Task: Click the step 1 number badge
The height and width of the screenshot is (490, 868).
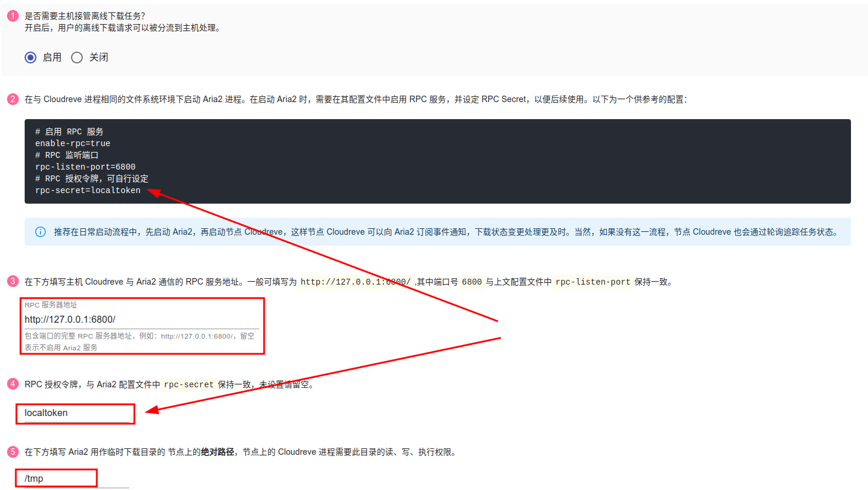Action: 13,16
